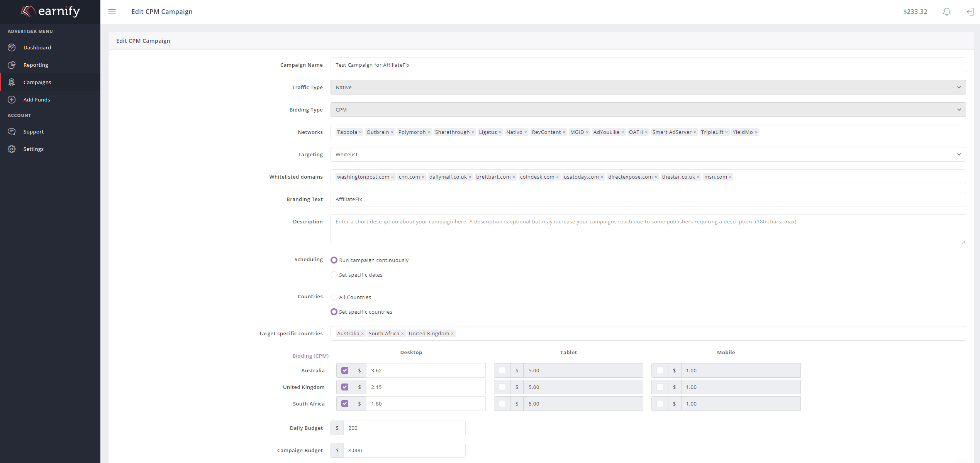The height and width of the screenshot is (463, 980).
Task: Remove cnn.com from whitelist
Action: pos(423,177)
